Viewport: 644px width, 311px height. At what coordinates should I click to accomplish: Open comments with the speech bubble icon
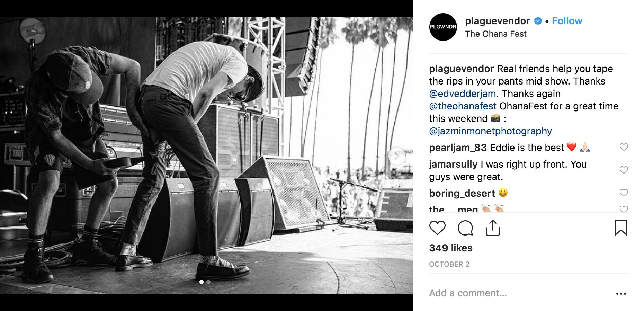tap(465, 228)
